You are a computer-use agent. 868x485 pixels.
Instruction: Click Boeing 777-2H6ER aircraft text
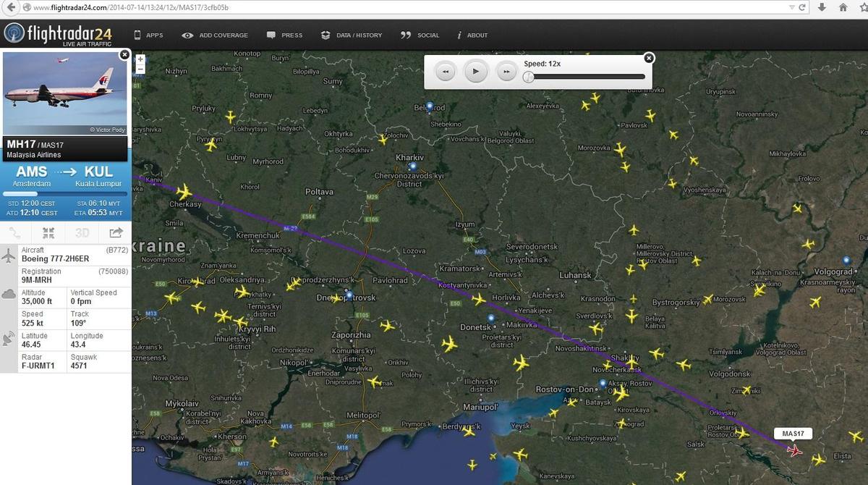[x=56, y=258]
